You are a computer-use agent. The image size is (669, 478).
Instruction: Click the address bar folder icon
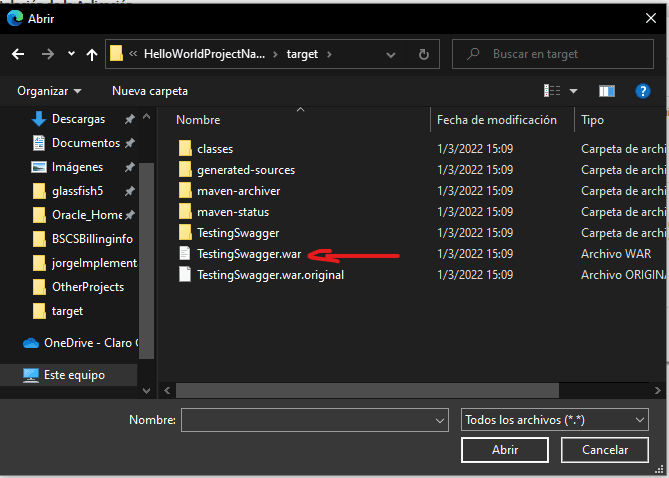point(116,54)
